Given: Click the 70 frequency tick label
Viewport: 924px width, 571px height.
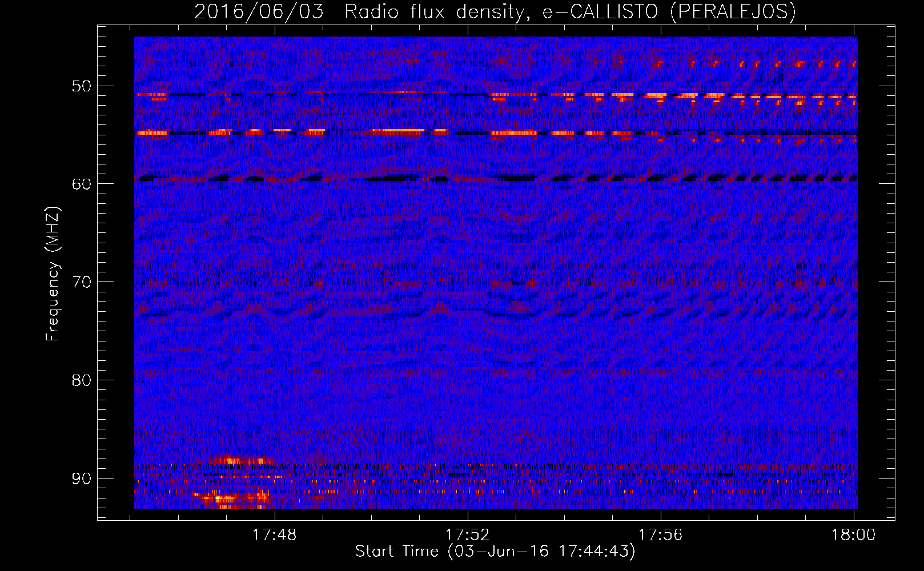Looking at the screenshot, I should [x=81, y=282].
